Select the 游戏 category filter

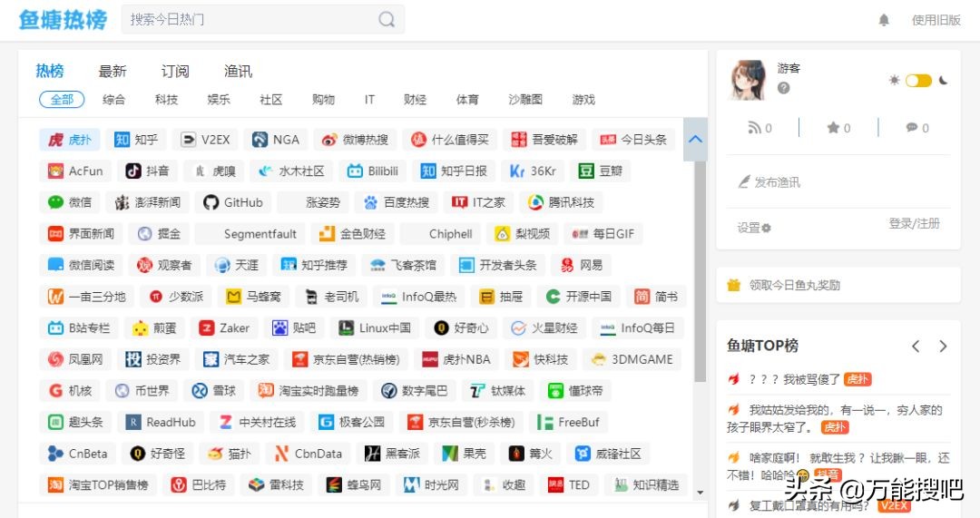(x=583, y=100)
